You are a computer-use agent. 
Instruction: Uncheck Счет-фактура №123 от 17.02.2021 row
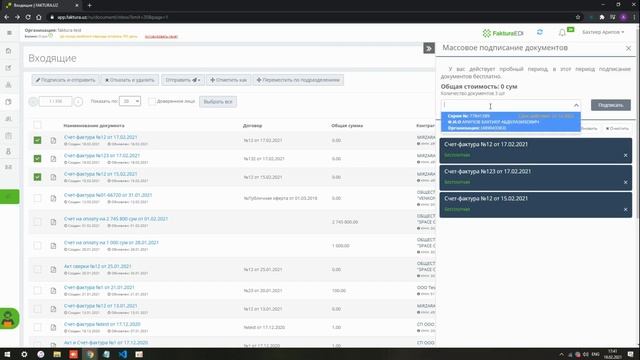(37, 159)
